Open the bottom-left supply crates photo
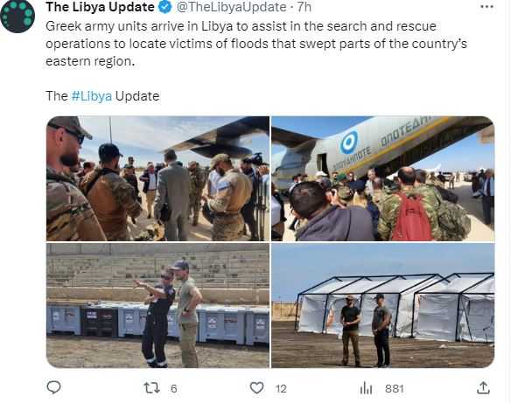532x403 pixels. point(157,305)
